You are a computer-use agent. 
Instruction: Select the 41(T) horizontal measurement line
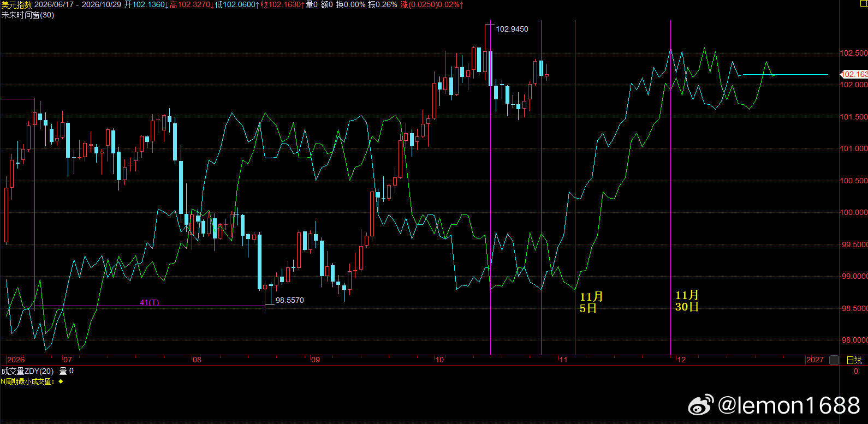pyautogui.click(x=150, y=306)
